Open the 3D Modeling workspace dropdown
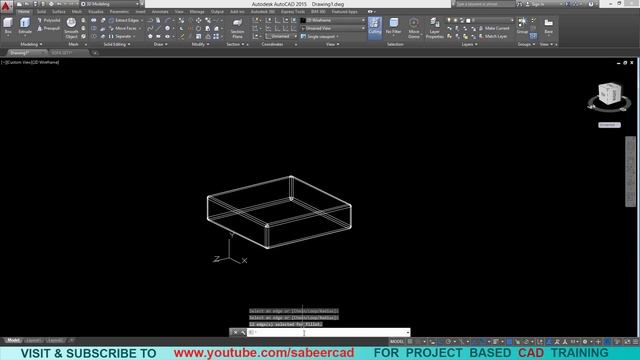Screen dimensions: 640x360 pos(110,4)
